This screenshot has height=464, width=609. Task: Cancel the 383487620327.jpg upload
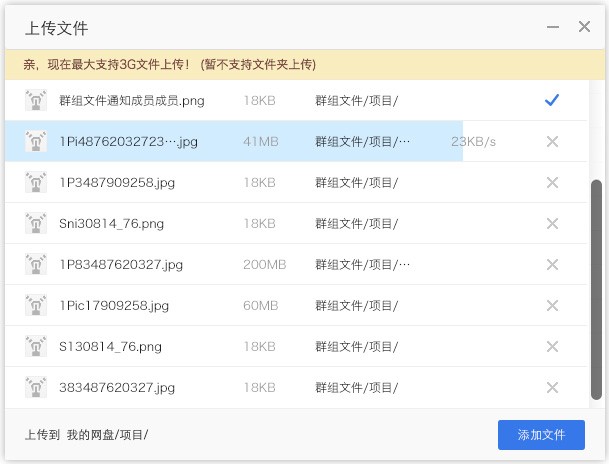(552, 388)
